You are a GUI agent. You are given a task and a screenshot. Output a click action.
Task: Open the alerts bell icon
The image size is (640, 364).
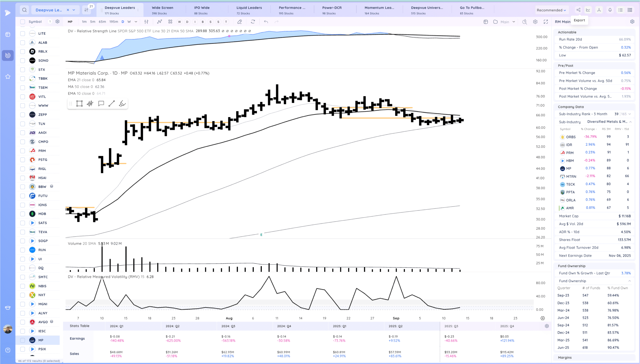pyautogui.click(x=610, y=10)
